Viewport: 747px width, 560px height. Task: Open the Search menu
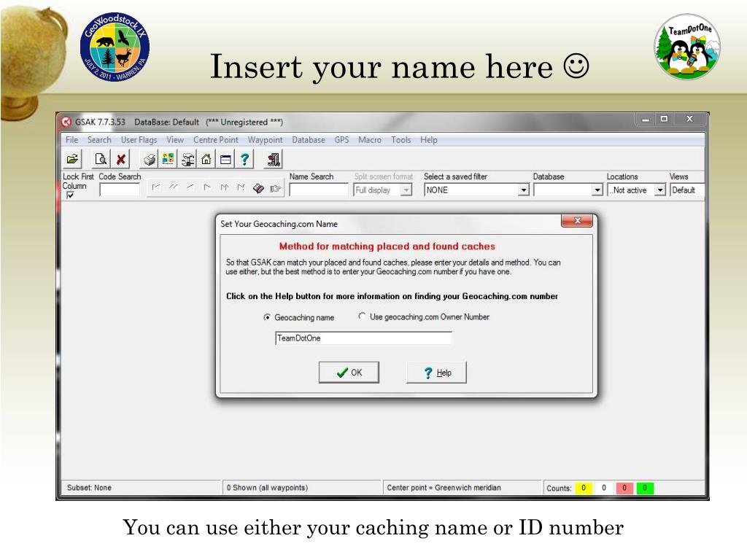(x=99, y=140)
